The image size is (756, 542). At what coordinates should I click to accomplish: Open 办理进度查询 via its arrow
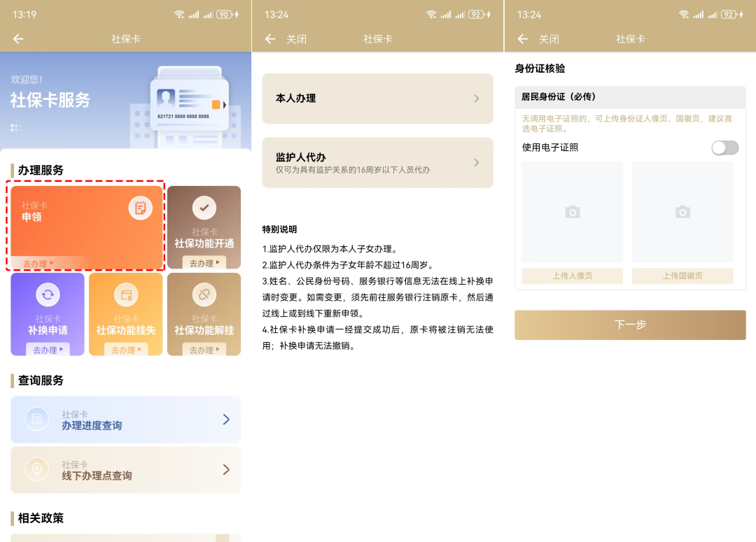(x=226, y=420)
